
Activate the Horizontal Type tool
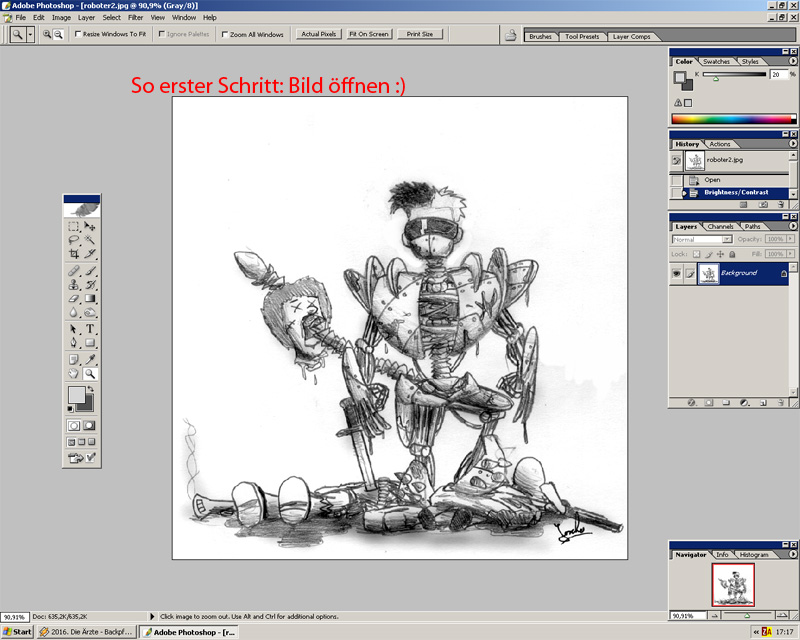point(90,329)
